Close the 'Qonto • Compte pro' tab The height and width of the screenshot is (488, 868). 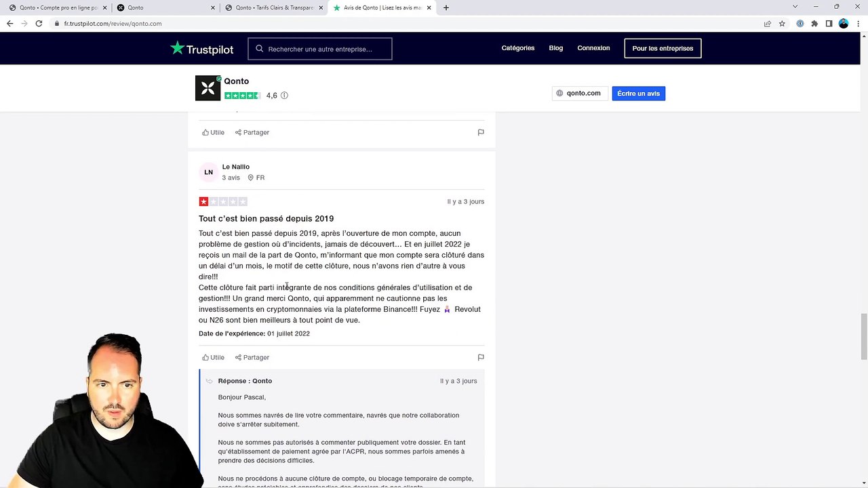[x=105, y=7]
